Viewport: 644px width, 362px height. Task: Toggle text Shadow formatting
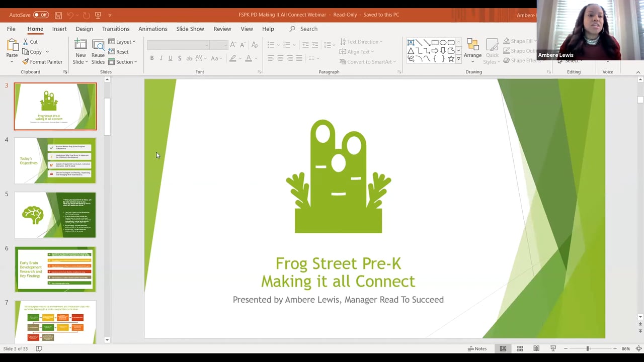[180, 58]
